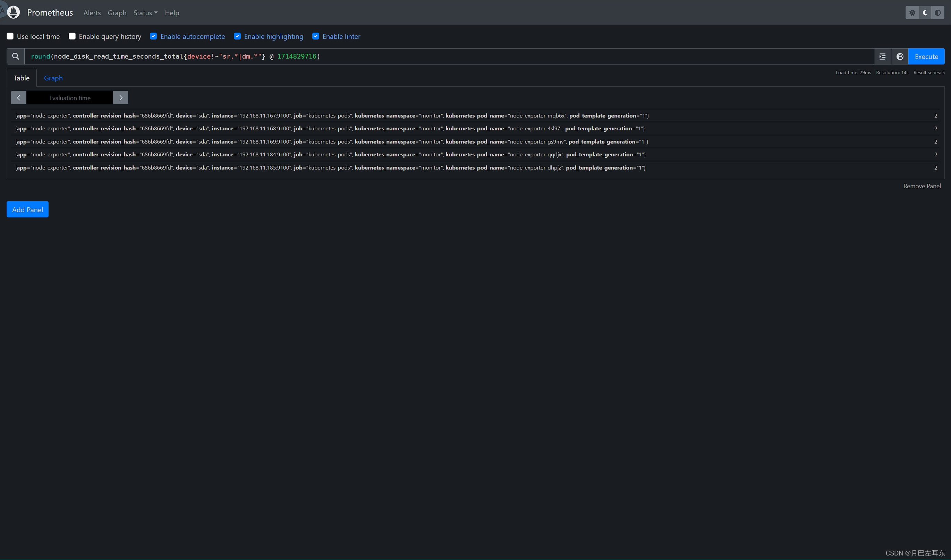
Task: Click the Evaluation time field
Action: pyautogui.click(x=70, y=98)
